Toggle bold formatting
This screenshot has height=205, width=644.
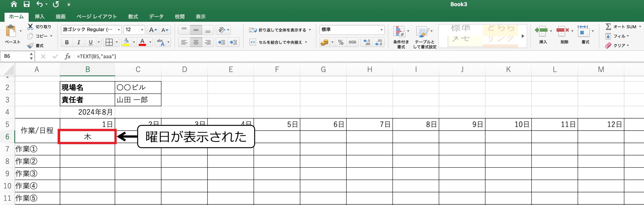coord(67,42)
